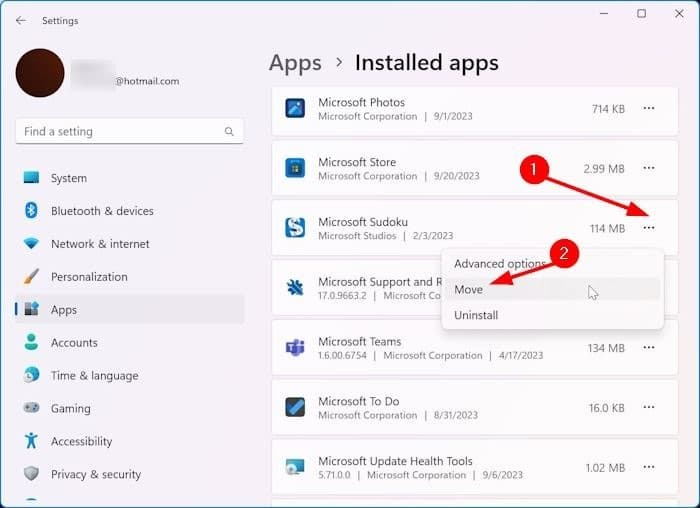Click the search magnifier icon

click(229, 131)
